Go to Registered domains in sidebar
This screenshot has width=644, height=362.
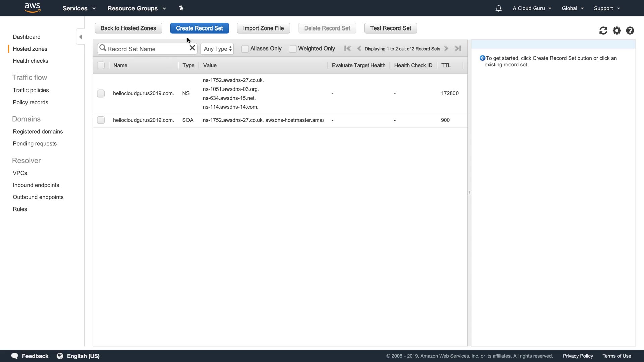pyautogui.click(x=38, y=131)
